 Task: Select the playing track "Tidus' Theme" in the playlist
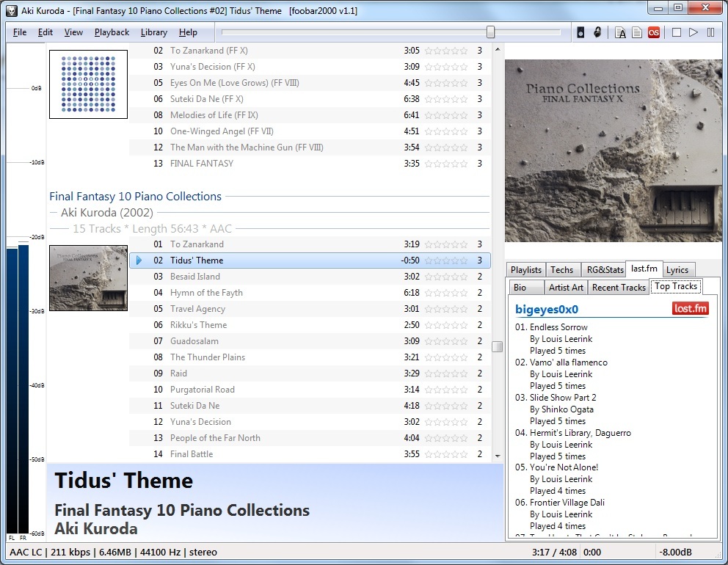(x=310, y=260)
